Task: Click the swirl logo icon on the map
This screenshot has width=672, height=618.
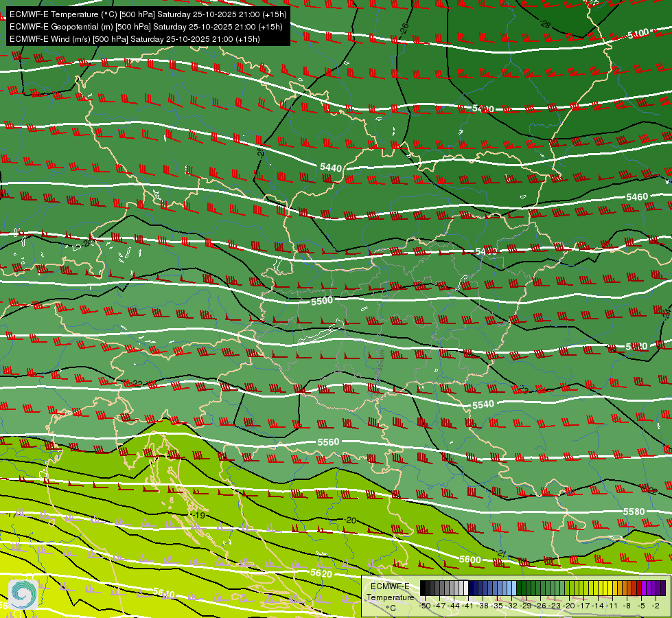Action: click(x=23, y=595)
